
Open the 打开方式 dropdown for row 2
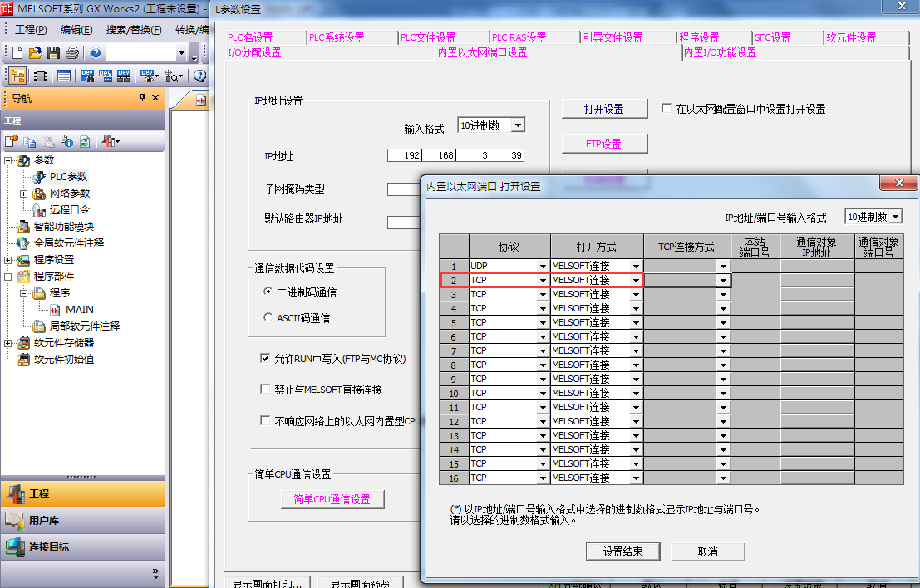click(636, 280)
